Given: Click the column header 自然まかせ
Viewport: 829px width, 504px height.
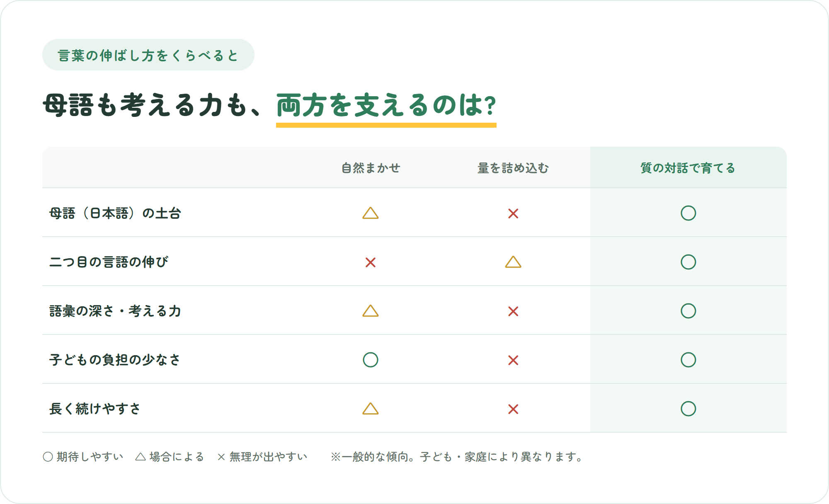Looking at the screenshot, I should coord(371,168).
